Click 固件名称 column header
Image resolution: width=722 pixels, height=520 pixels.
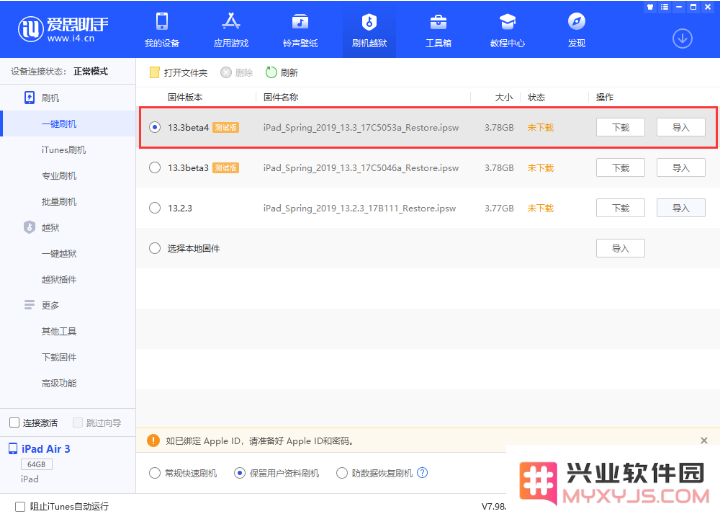tap(280, 97)
